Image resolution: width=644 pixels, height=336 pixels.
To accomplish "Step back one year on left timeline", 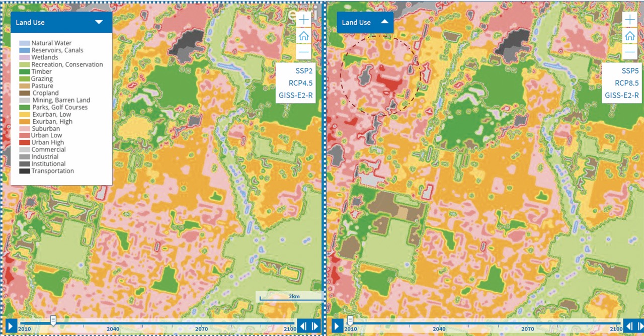I will (303, 326).
